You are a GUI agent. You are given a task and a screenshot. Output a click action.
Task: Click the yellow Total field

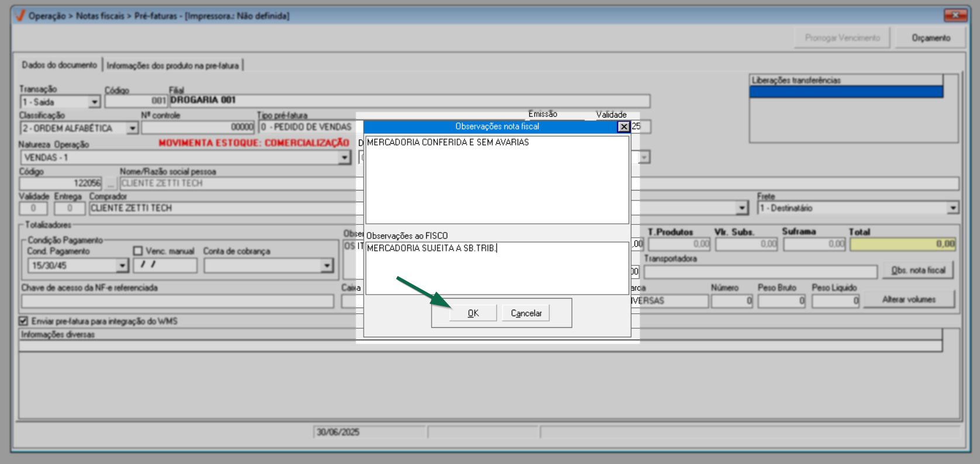903,244
